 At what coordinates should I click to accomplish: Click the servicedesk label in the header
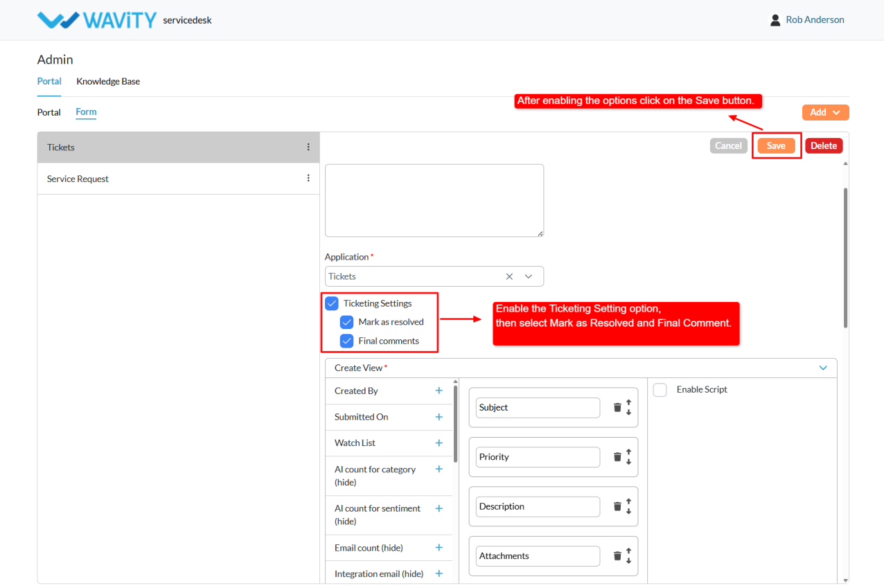point(187,20)
